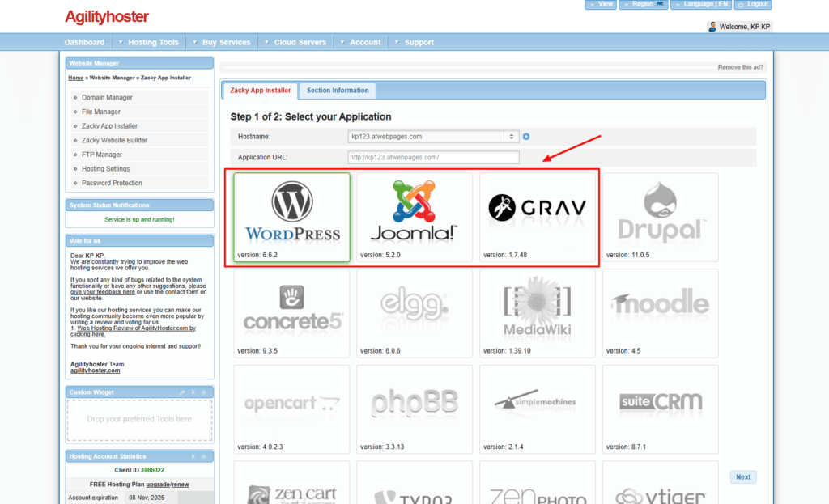This screenshot has width=829, height=504.
Task: Click the Logout button
Action: (x=754, y=4)
